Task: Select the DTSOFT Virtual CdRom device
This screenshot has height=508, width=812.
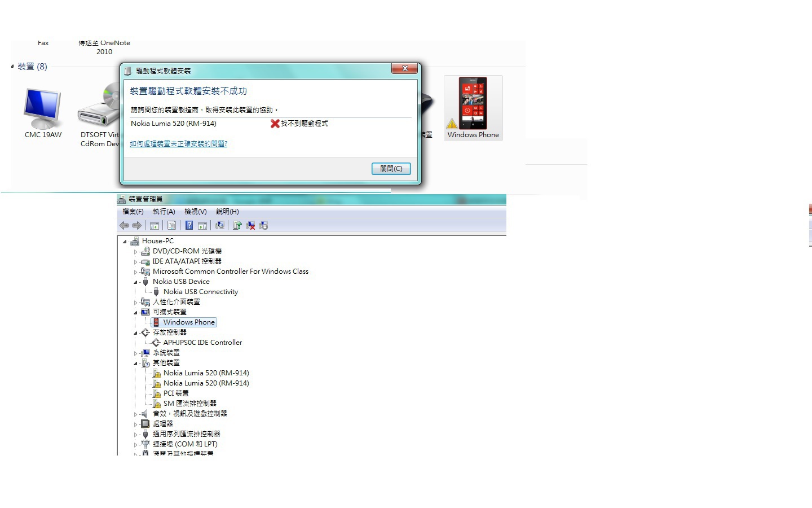Action: point(100,116)
